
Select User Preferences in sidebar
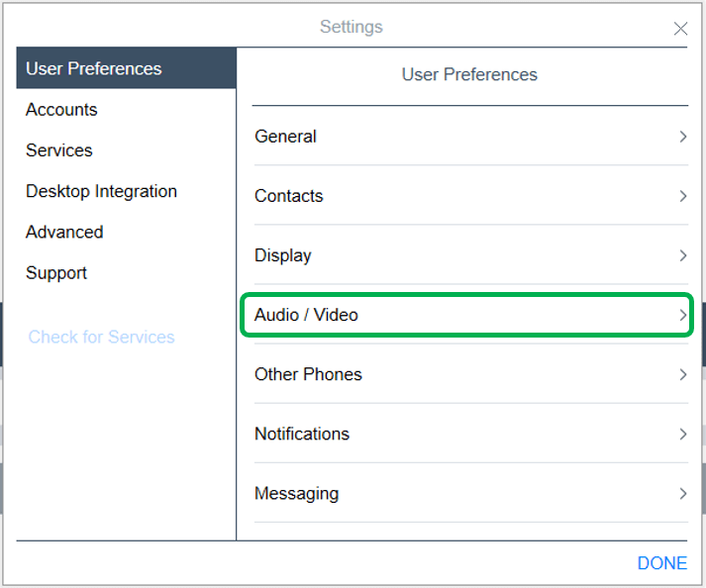pos(94,69)
